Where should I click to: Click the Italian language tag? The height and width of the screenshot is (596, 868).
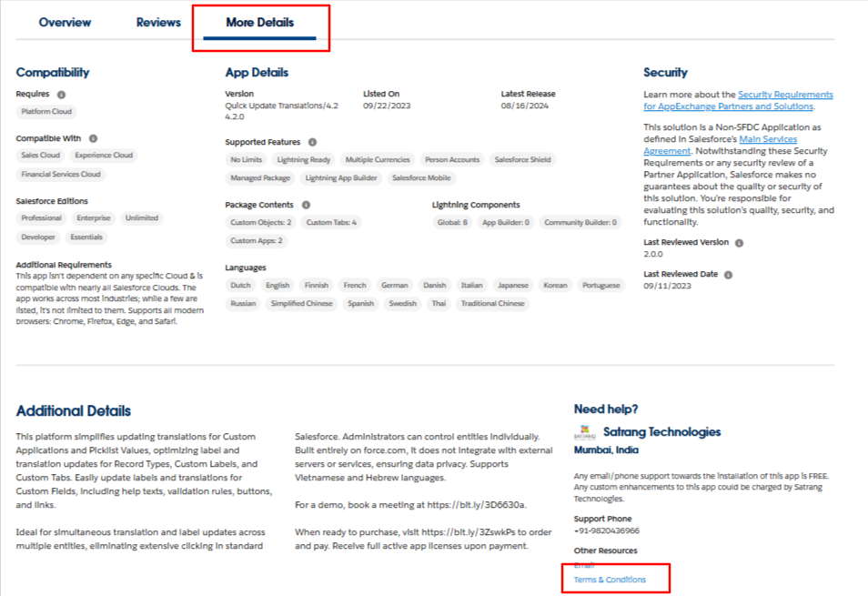coord(471,285)
